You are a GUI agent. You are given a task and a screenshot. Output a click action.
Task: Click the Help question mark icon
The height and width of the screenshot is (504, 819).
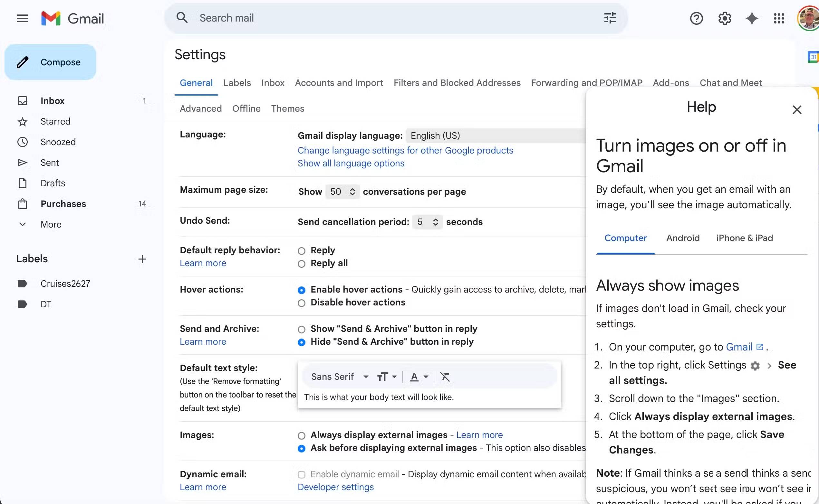(x=696, y=18)
